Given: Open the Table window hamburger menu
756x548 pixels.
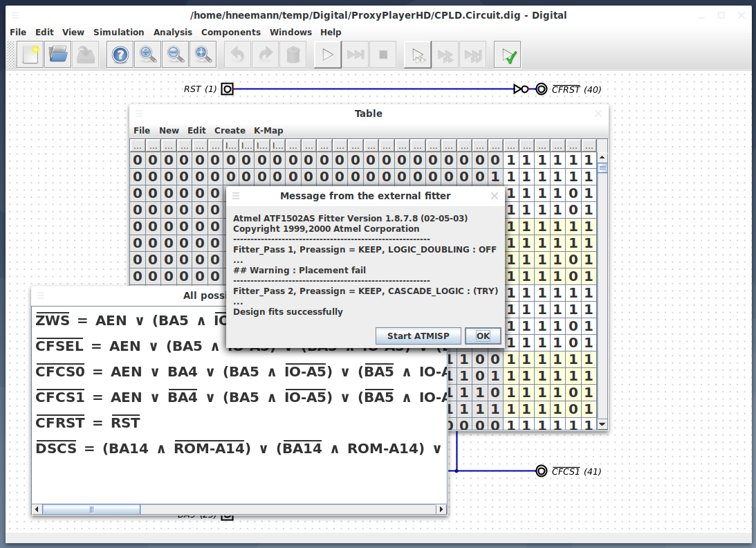Looking at the screenshot, I should pyautogui.click(x=139, y=113).
